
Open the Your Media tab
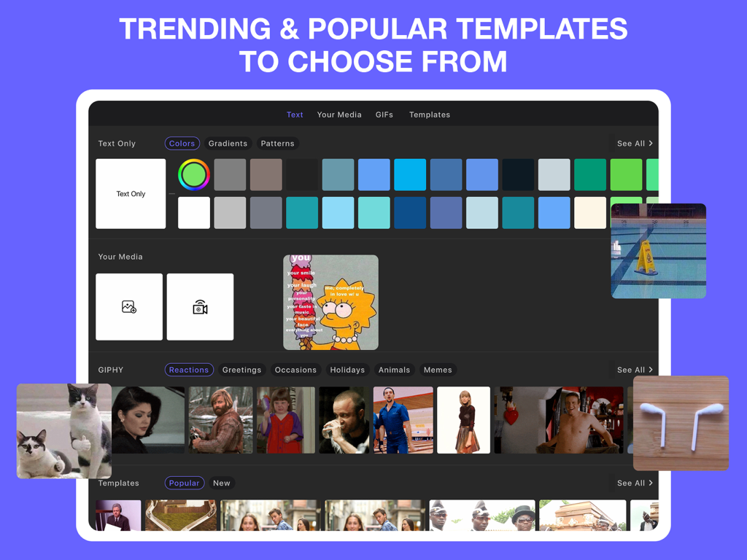339,114
